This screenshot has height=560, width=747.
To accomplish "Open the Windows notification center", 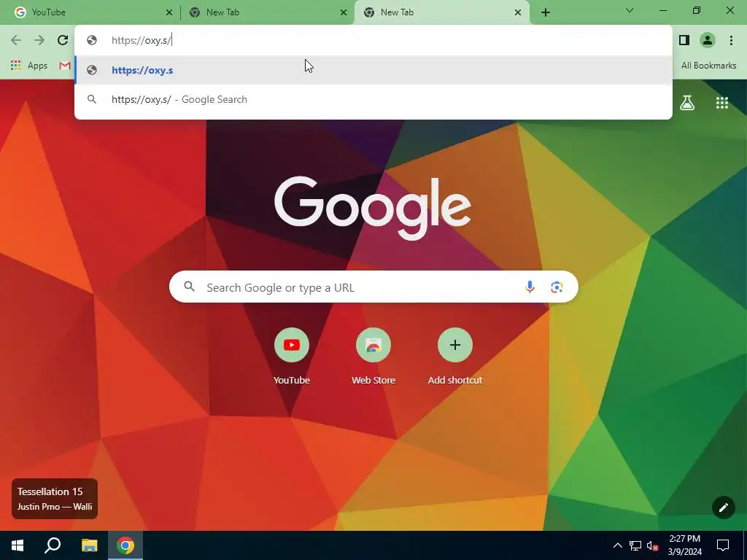I will [x=723, y=545].
